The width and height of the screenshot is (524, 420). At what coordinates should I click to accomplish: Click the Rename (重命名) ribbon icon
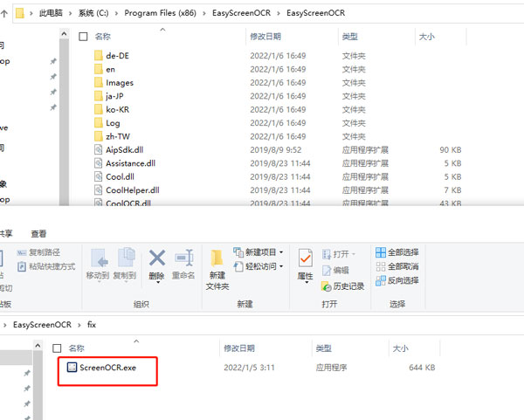coord(183,258)
